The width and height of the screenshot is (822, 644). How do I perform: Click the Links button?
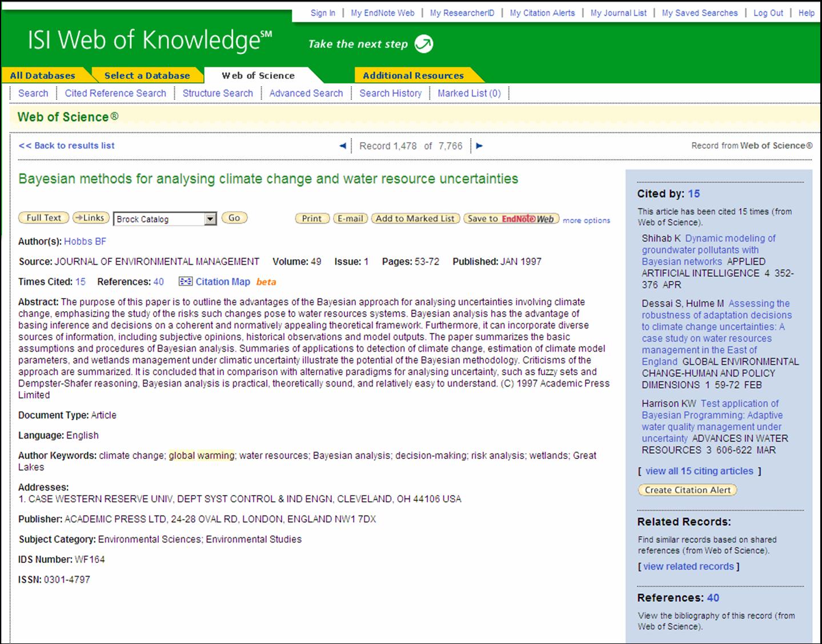click(91, 218)
